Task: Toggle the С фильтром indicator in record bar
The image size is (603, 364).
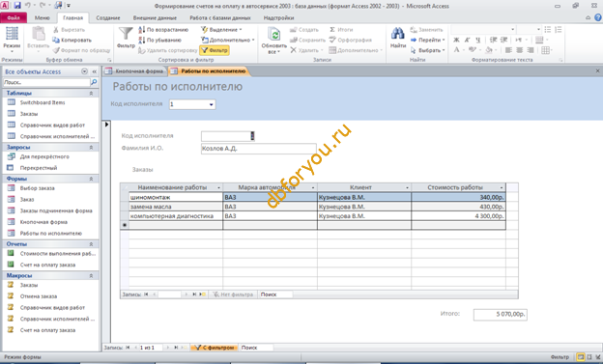Action: [215, 348]
